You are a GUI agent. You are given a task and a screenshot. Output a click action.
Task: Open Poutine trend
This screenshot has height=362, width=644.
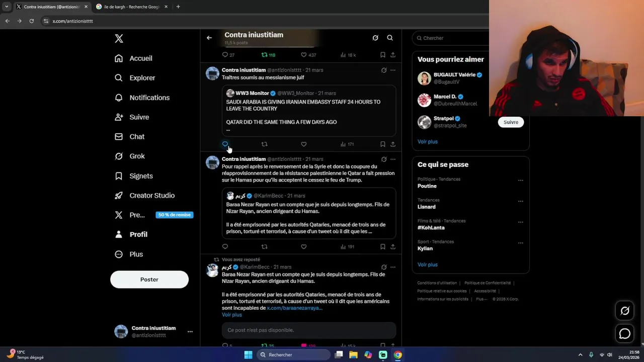(x=427, y=186)
